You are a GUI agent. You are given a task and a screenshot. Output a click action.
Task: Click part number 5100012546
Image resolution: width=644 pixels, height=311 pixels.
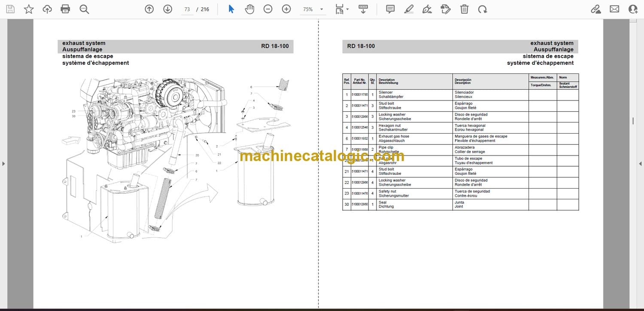pyautogui.click(x=360, y=128)
